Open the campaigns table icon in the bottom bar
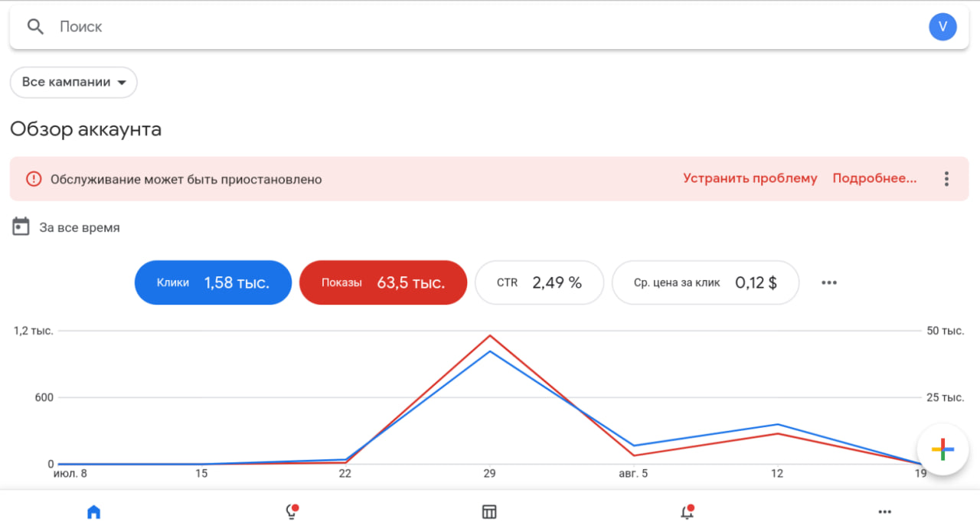The height and width of the screenshot is (529, 980). (489, 512)
